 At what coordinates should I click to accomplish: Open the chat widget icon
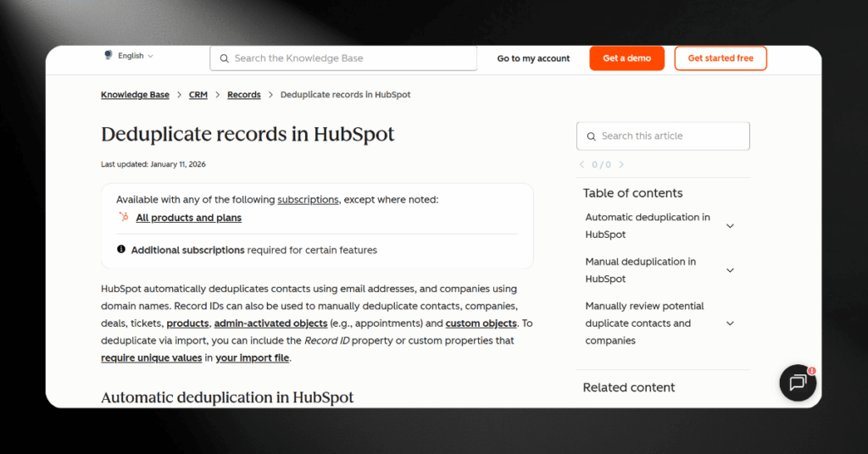tap(798, 383)
